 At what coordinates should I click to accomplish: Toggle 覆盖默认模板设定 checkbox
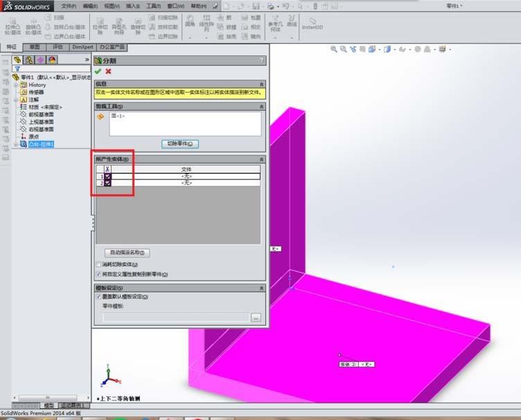click(98, 297)
